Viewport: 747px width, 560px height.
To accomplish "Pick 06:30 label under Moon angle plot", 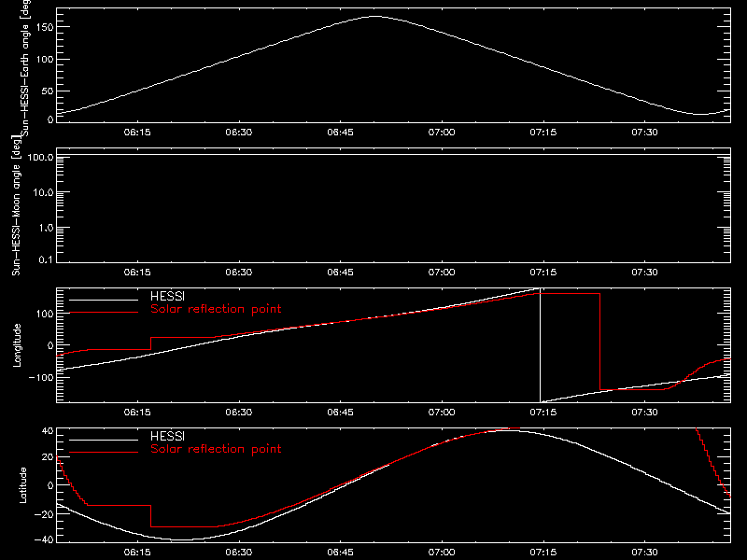I will [239, 272].
